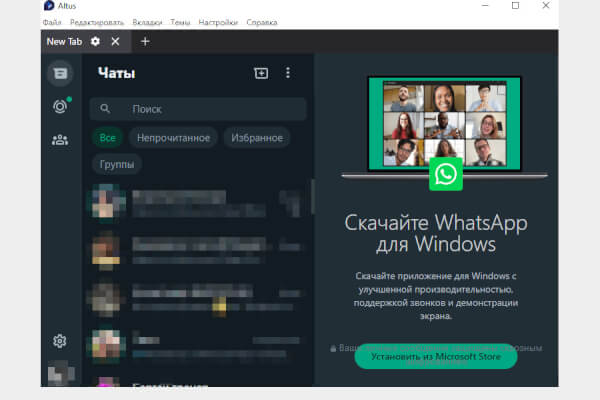Click the Чаты panel heading
This screenshot has width=600, height=400.
point(116,73)
